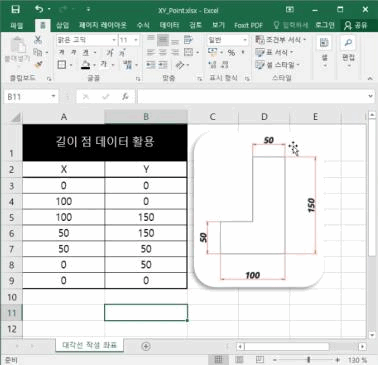This screenshot has width=378, height=365.
Task: Toggle italic formatting
Action: (x=74, y=52)
